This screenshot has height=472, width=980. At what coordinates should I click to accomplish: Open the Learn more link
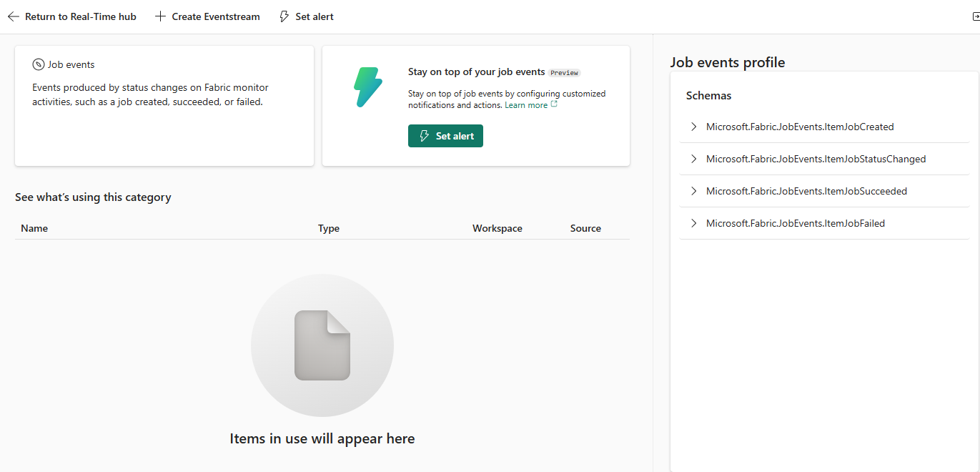(526, 105)
